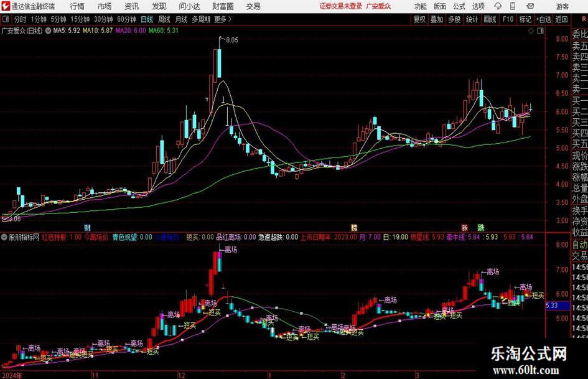Click 证券交易未登录 login status text
The image size is (588, 379).
341,6
